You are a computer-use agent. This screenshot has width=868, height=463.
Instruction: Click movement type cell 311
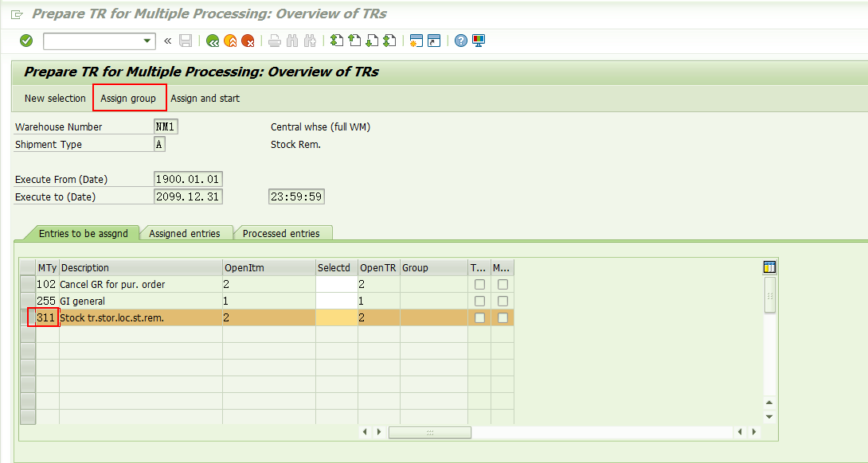(x=46, y=317)
